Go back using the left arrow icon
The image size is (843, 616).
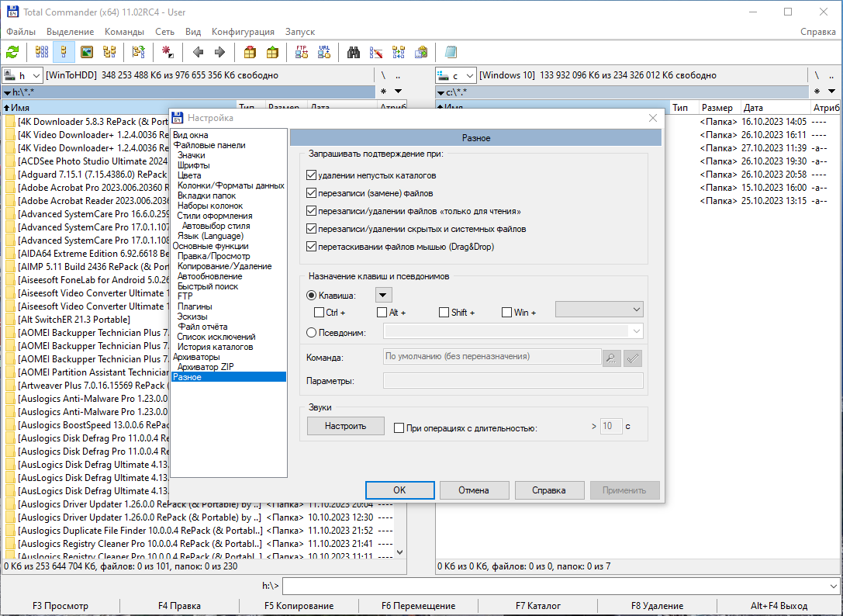pyautogui.click(x=198, y=52)
